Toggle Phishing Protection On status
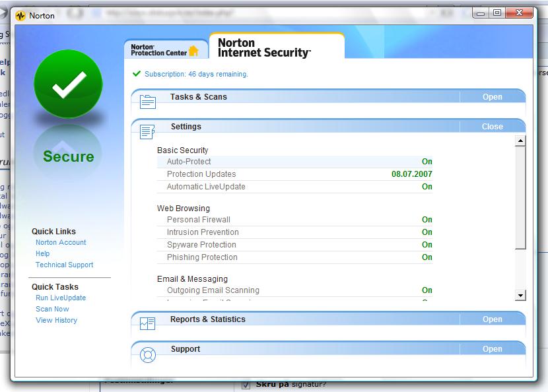 pyautogui.click(x=427, y=257)
